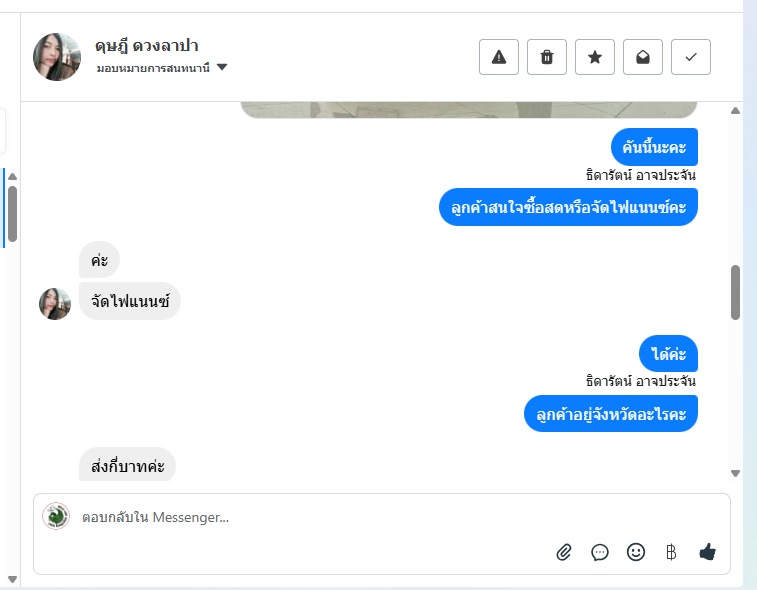Attach a file with the paperclip icon
The width and height of the screenshot is (757, 590).
point(564,552)
